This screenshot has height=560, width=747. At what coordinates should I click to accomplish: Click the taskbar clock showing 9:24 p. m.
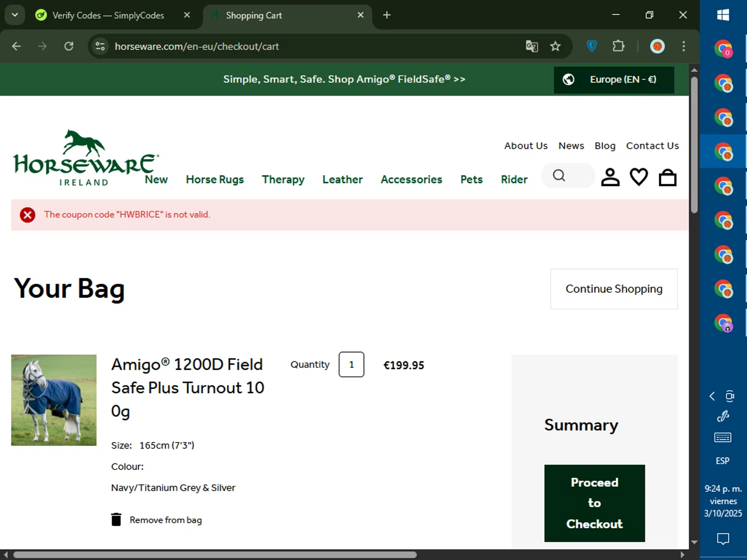tap(723, 501)
